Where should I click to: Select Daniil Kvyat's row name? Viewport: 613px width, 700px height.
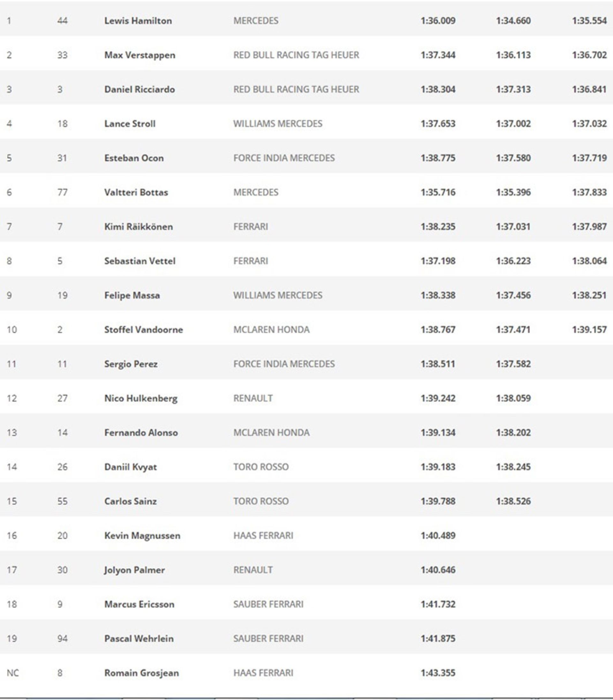(x=130, y=467)
